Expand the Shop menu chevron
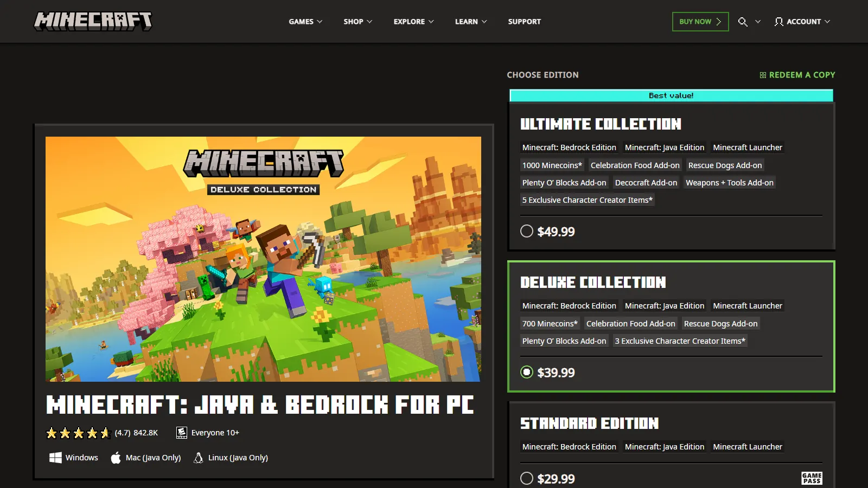This screenshot has height=488, width=868. (369, 22)
